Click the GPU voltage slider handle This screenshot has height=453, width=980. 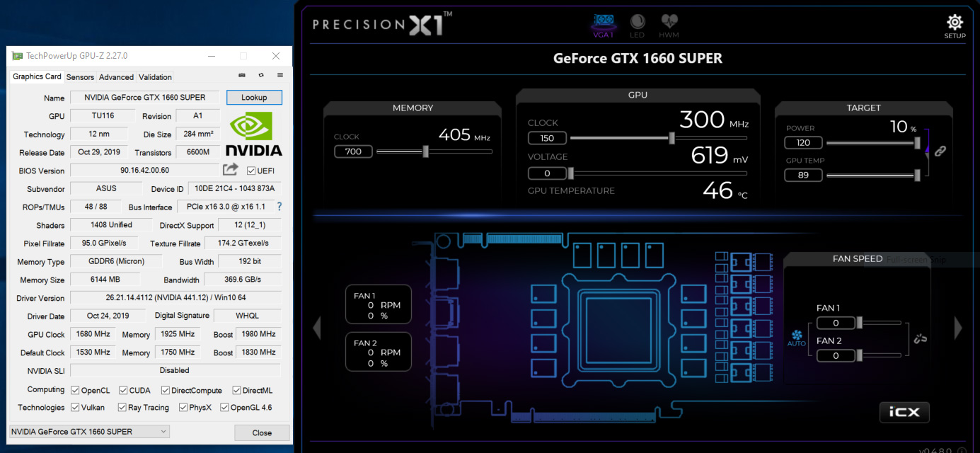tap(571, 173)
